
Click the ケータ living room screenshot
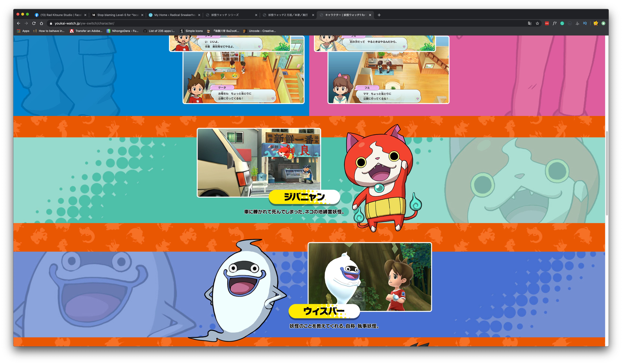click(243, 77)
